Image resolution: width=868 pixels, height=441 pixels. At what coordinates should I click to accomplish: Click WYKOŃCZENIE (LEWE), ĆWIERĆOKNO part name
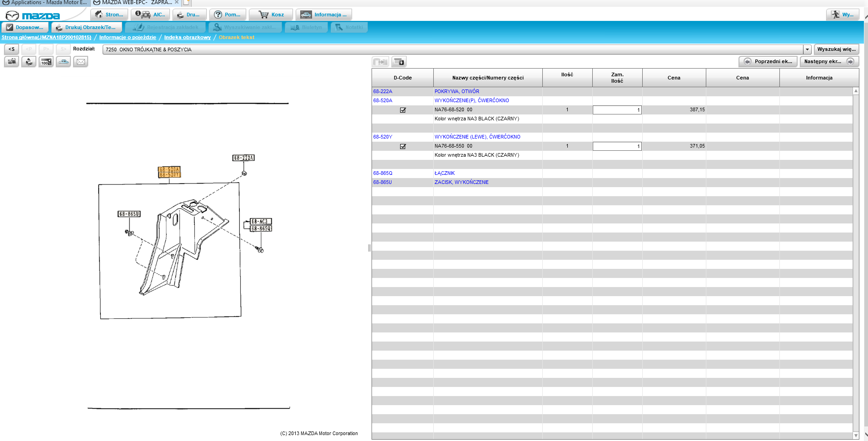pos(477,137)
